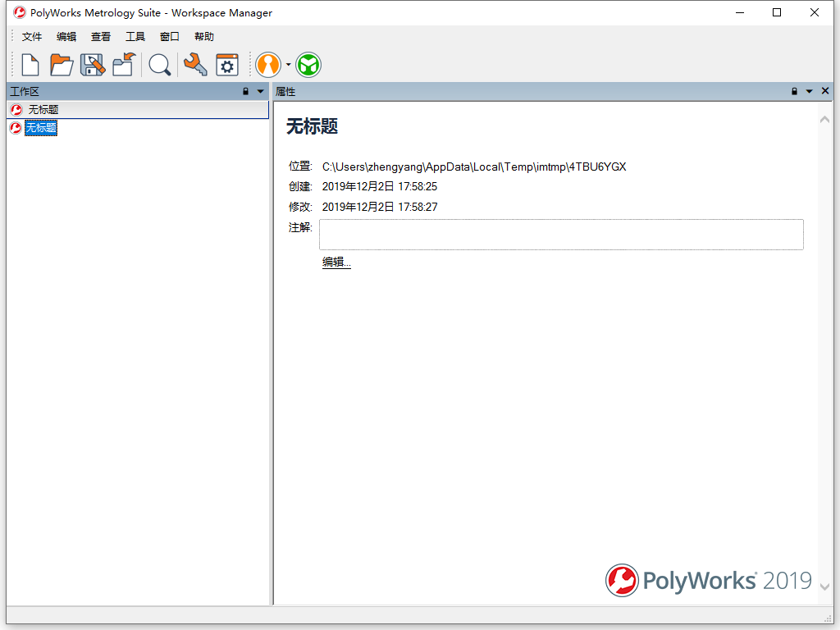The width and height of the screenshot is (840, 630).
Task: Click the save workspace as floppy-pencil icon
Action: (92, 65)
